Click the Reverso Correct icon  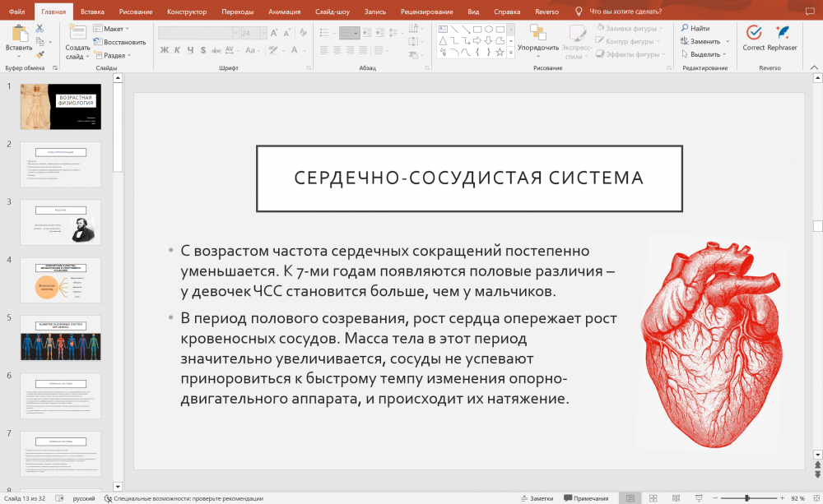(x=753, y=33)
